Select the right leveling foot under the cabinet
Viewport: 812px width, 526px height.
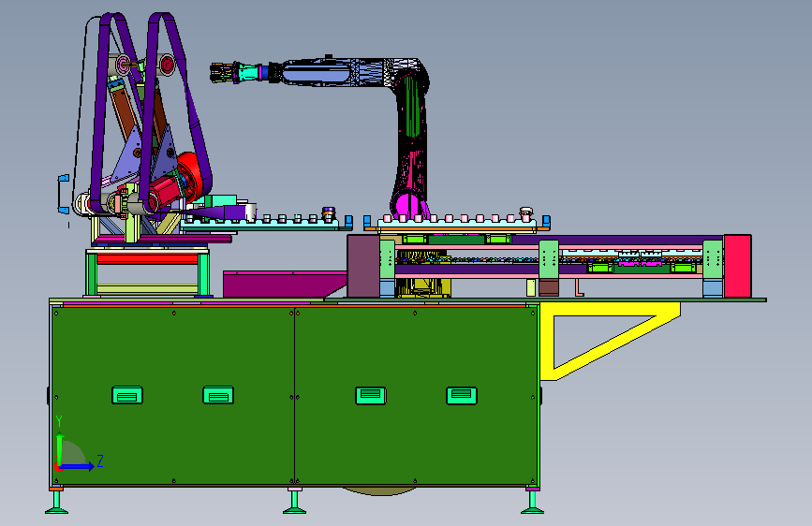click(x=532, y=503)
